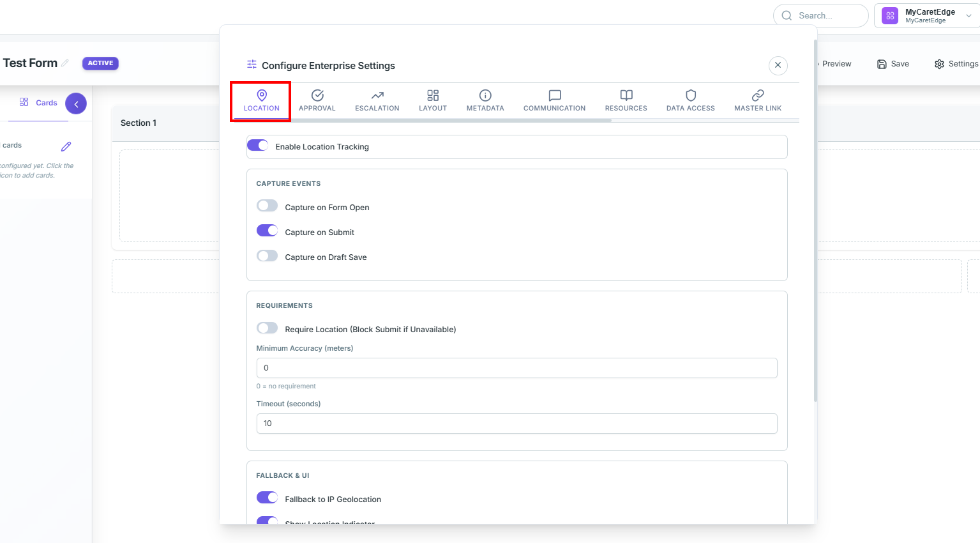Select the Layout grid icon tab
The image size is (980, 543).
click(433, 101)
